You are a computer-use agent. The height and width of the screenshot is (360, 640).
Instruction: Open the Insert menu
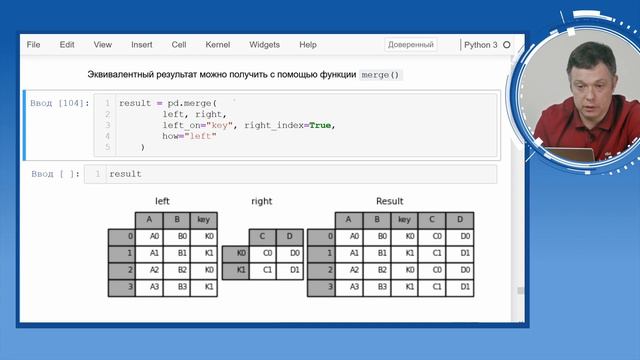(142, 45)
